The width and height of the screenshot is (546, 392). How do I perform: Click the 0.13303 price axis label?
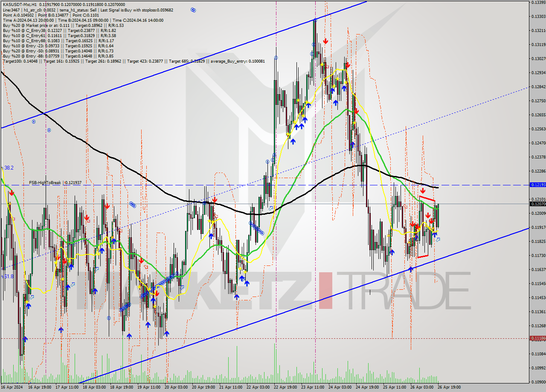[538, 17]
